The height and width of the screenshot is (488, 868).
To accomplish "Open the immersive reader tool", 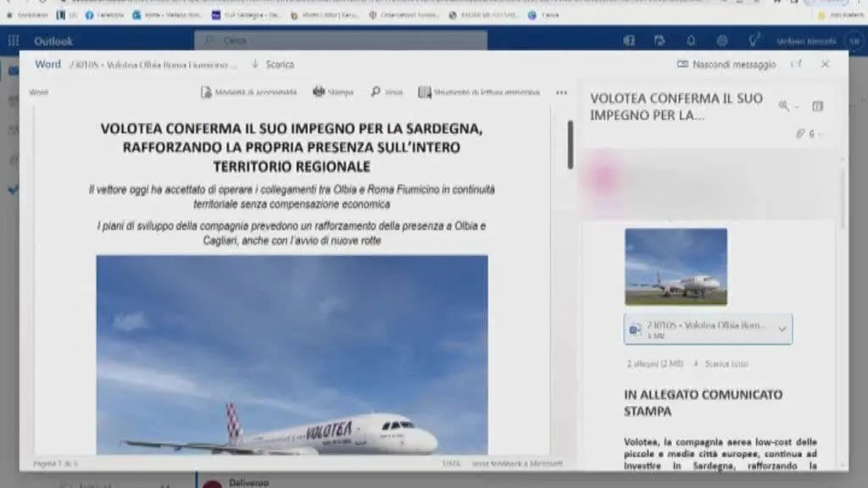I will pyautogui.click(x=480, y=91).
